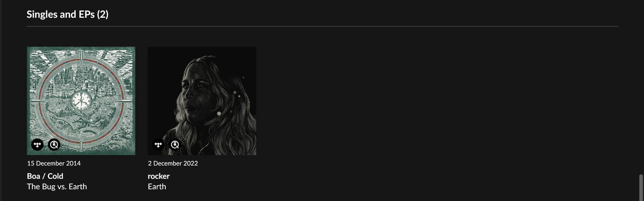
Task: Select the rocker title link
Action: coord(159,176)
